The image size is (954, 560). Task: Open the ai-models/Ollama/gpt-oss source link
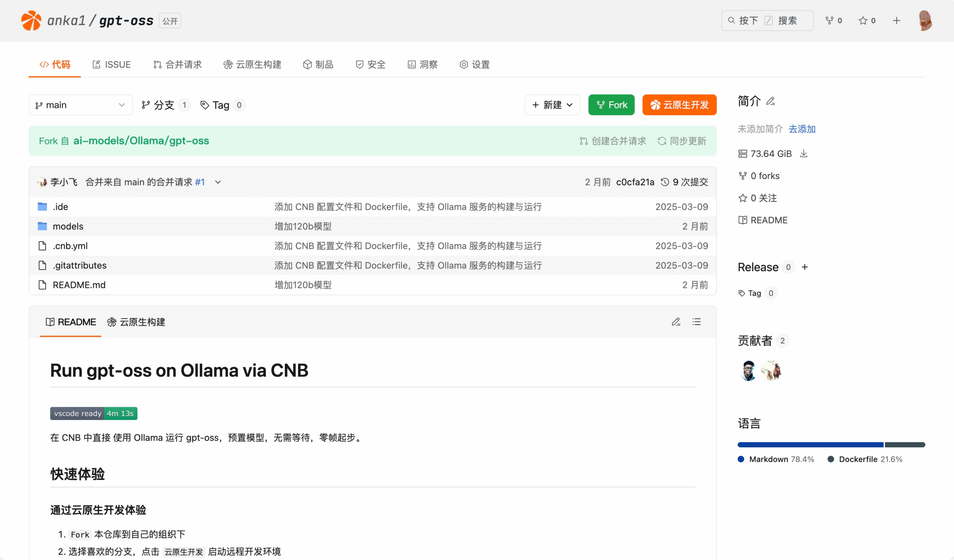[141, 141]
